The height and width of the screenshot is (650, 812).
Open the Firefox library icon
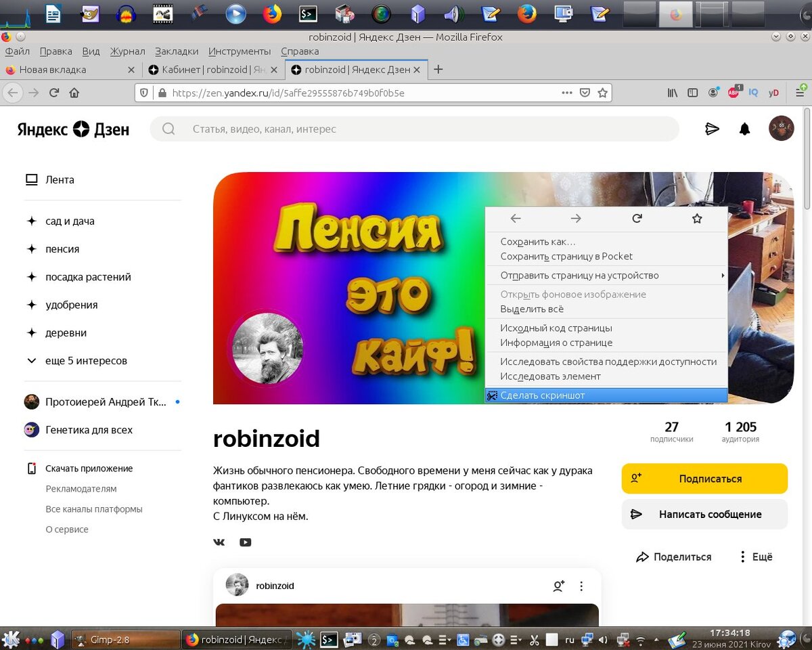click(672, 93)
